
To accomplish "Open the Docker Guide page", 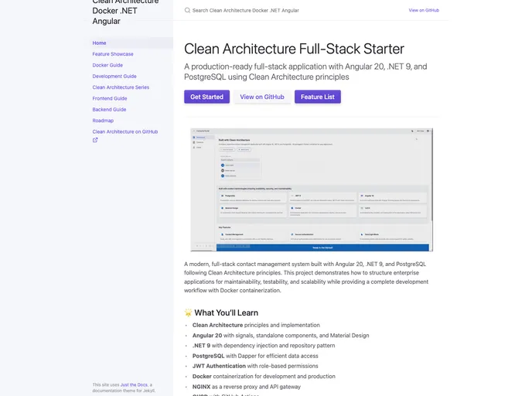I will tap(107, 65).
